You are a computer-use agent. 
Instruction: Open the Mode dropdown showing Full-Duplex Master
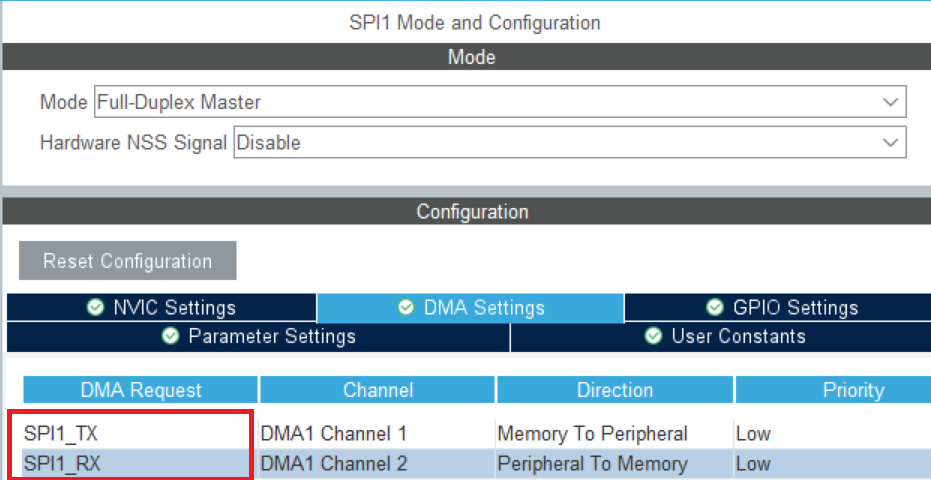pyautogui.click(x=500, y=102)
